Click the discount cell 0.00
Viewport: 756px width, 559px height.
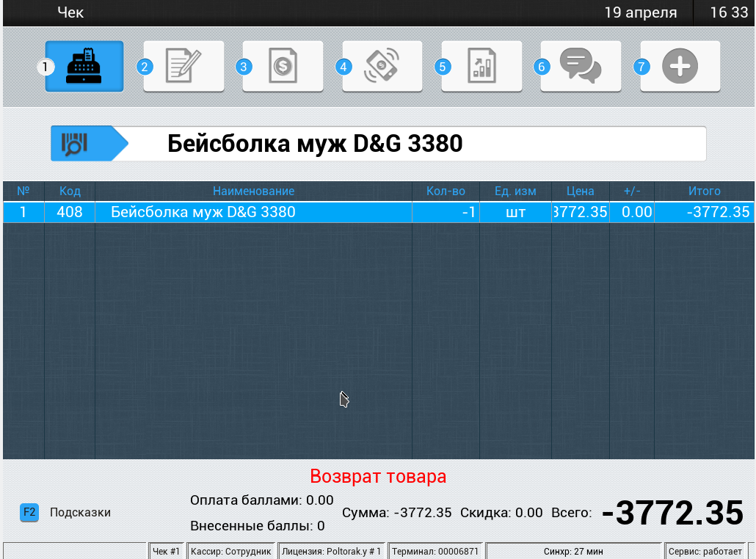point(632,212)
